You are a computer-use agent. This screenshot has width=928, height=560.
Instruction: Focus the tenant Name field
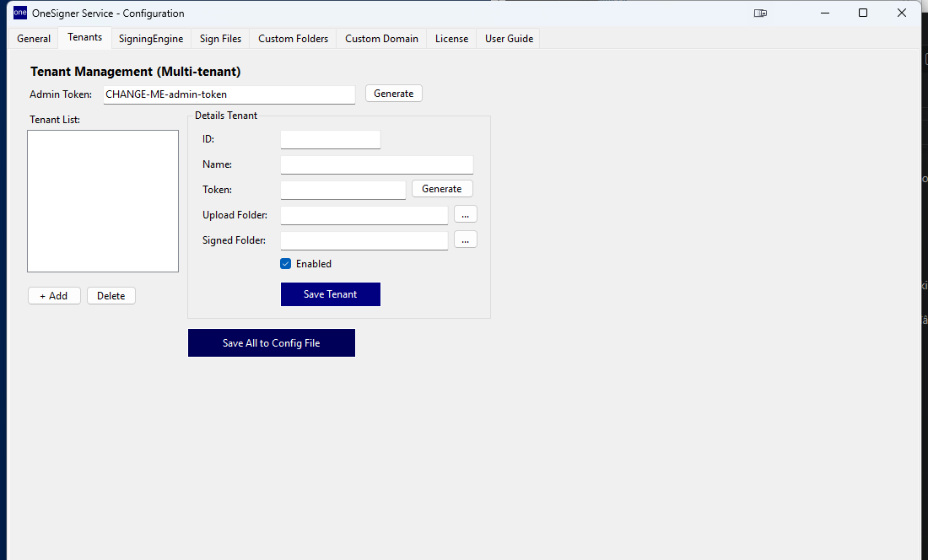[x=376, y=165]
